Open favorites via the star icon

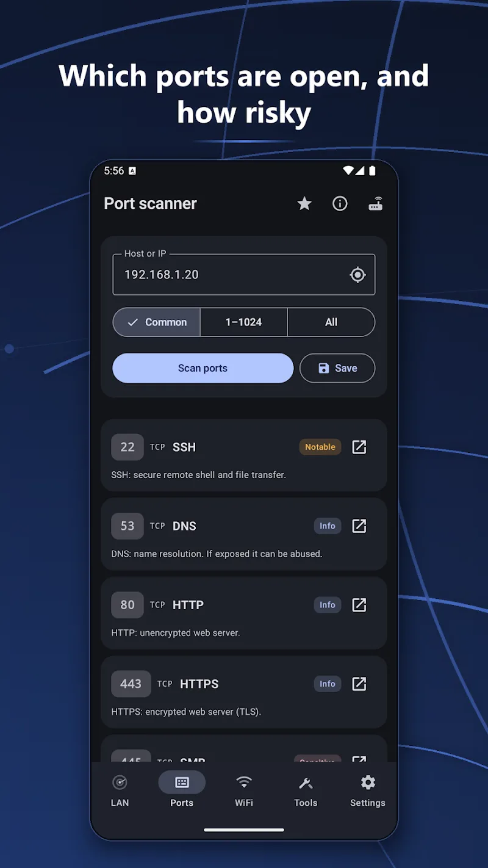pyautogui.click(x=304, y=204)
